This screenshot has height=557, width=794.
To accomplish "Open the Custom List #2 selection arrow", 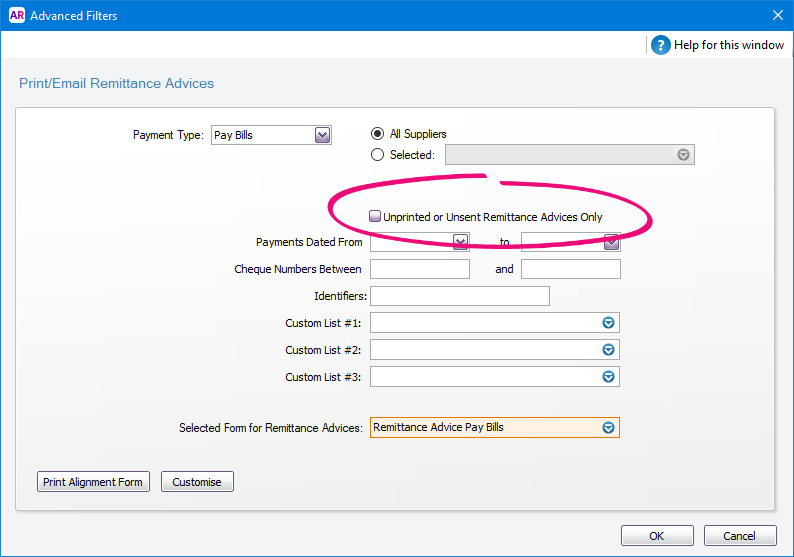I will 608,350.
